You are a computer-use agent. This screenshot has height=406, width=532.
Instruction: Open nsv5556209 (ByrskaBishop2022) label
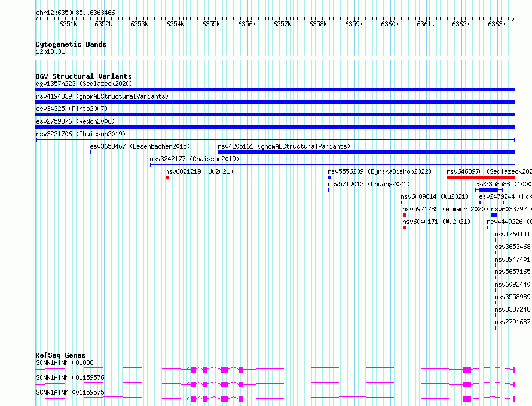point(380,171)
